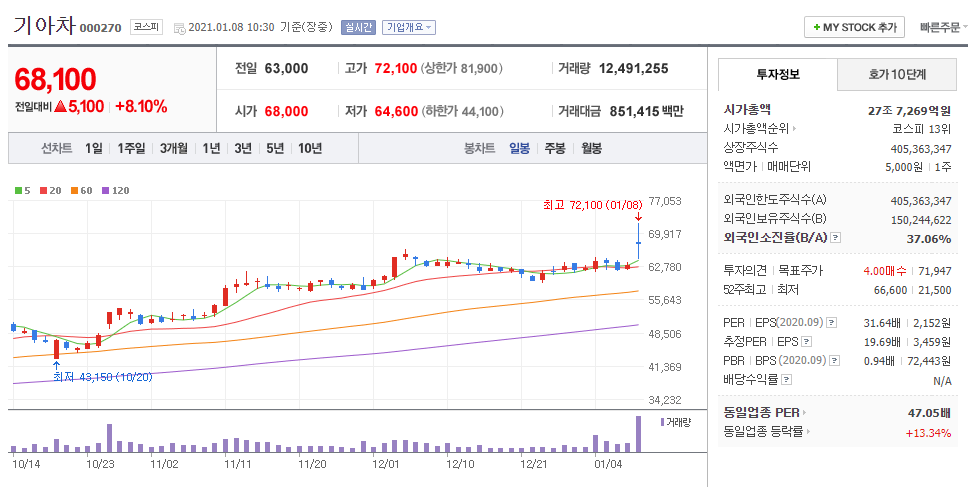Click the help icon beside 배당수익률
This screenshot has height=487, width=977.
[x=786, y=379]
